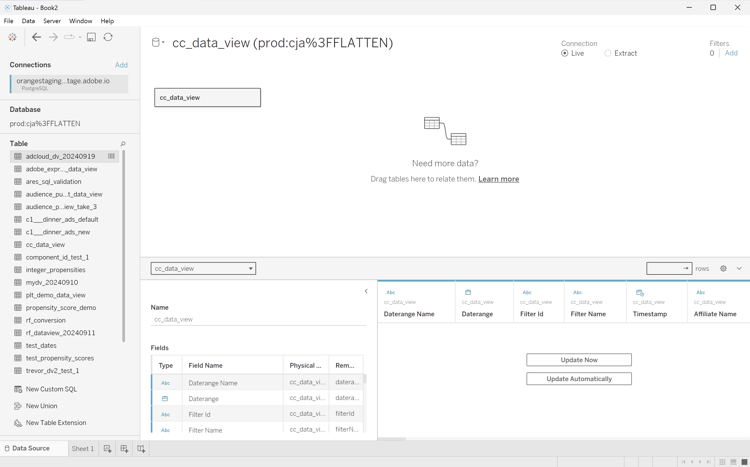Click the New Table Extension icon
The image size is (750, 467).
(18, 423)
